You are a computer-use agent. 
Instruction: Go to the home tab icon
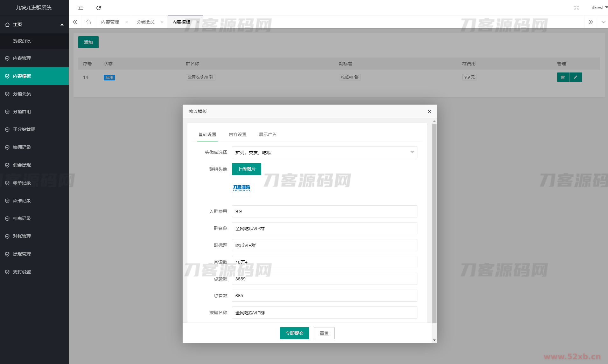click(89, 22)
